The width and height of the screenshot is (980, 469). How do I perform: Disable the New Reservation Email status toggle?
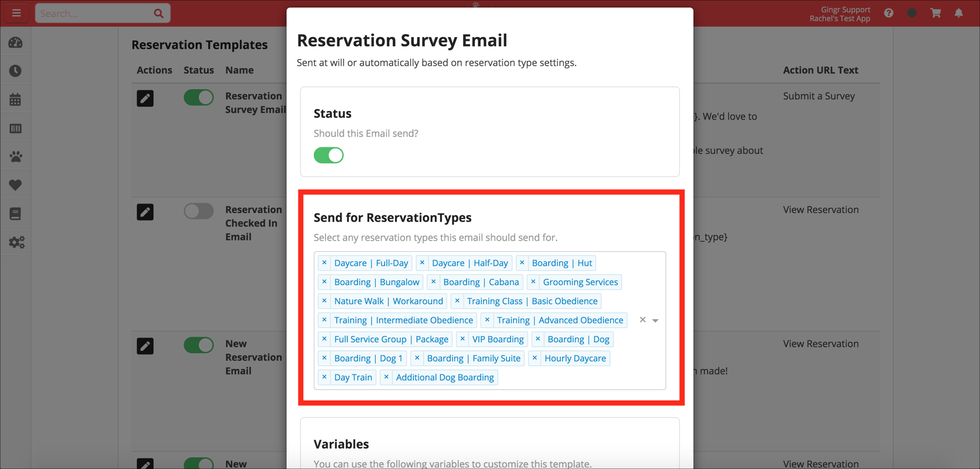pos(199,345)
